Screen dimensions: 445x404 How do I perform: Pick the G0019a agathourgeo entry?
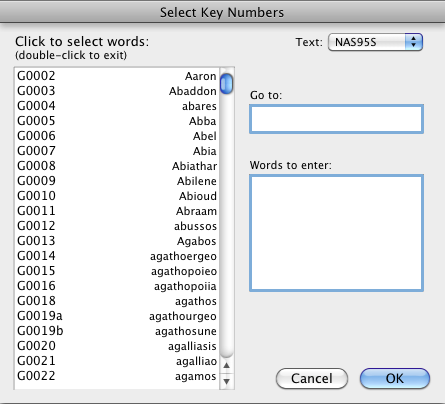click(x=117, y=316)
